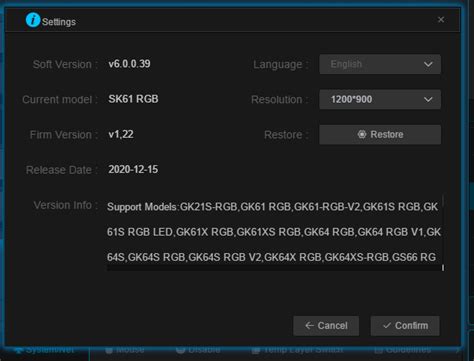Viewport: 474px width, 361px height.
Task: Click the Firm Version label
Action: (64, 135)
